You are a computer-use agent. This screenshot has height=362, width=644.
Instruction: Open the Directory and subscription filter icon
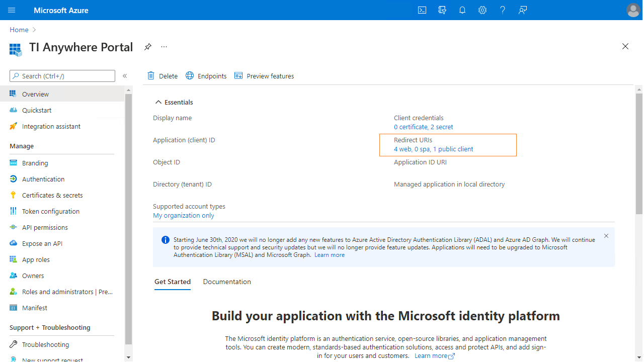(442, 10)
